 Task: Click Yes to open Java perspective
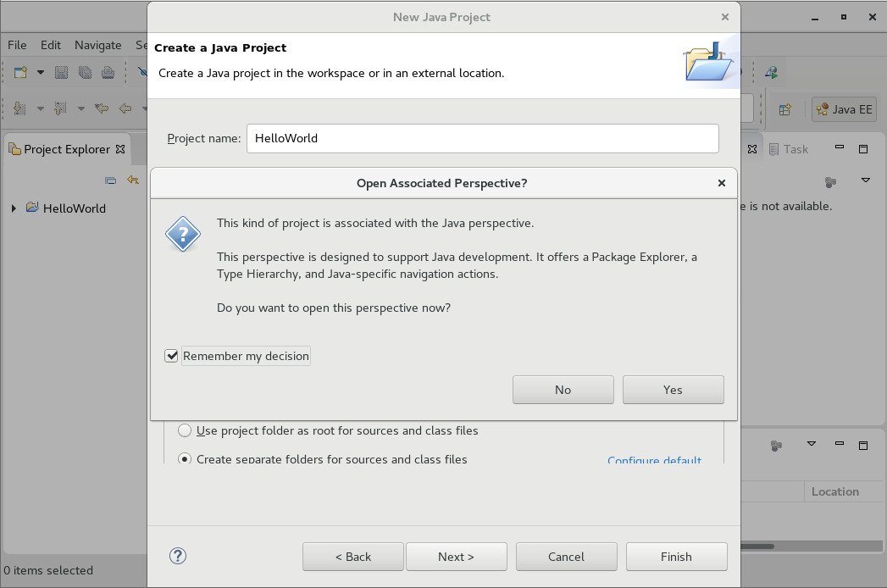[673, 390]
